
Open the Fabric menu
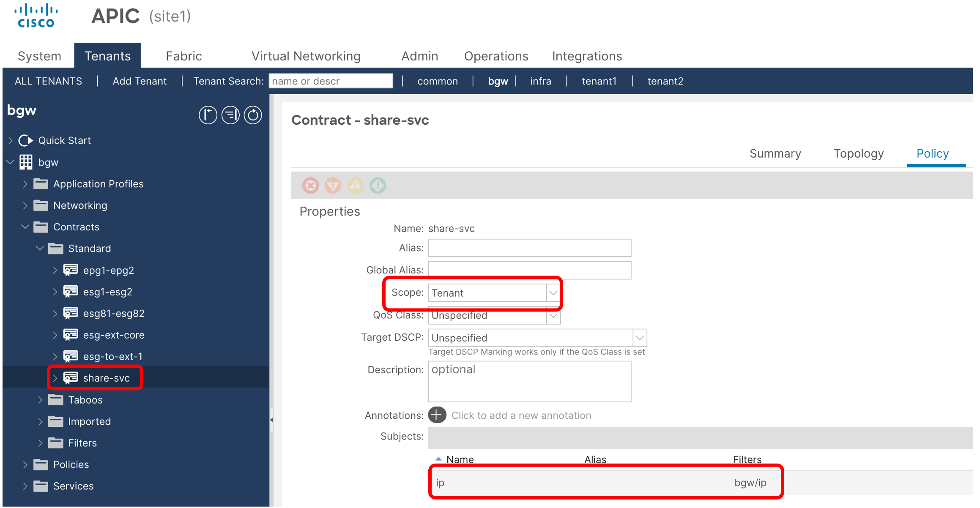point(183,56)
